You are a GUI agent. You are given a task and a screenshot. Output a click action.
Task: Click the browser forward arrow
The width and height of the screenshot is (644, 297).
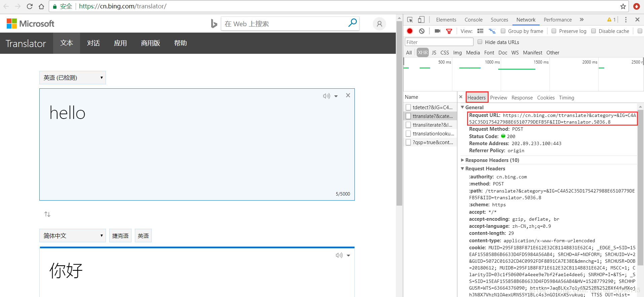(18, 6)
